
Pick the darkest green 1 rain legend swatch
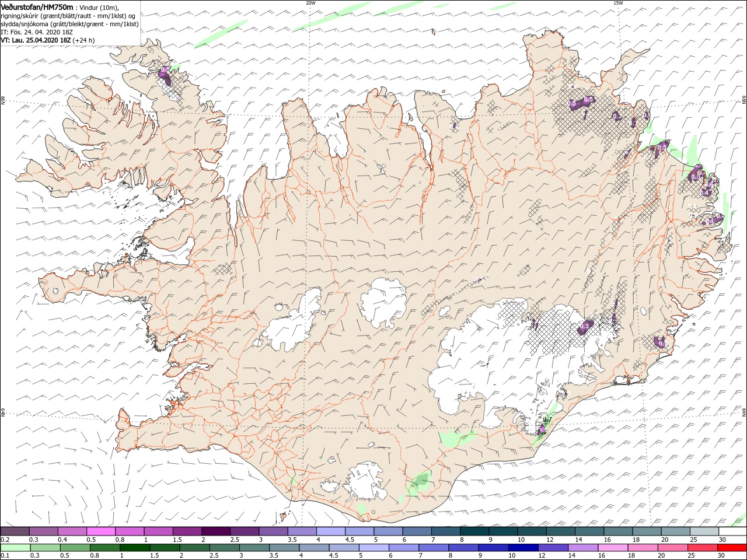[135, 547]
